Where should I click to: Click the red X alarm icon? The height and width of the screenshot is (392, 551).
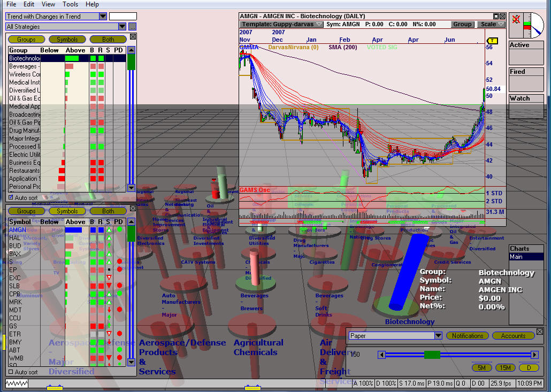tap(516, 19)
